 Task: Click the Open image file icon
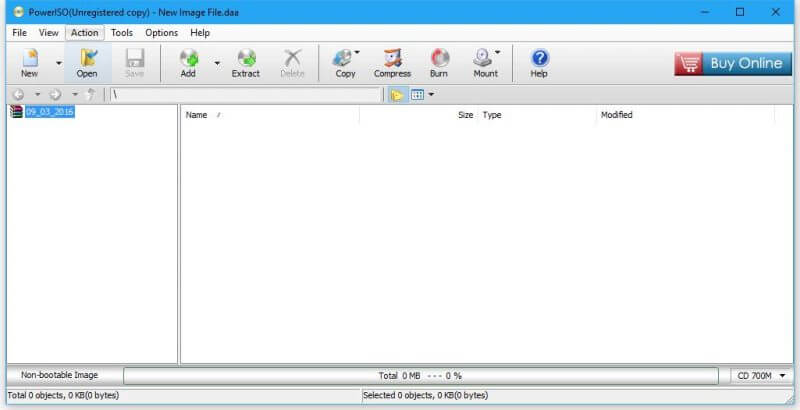point(87,63)
